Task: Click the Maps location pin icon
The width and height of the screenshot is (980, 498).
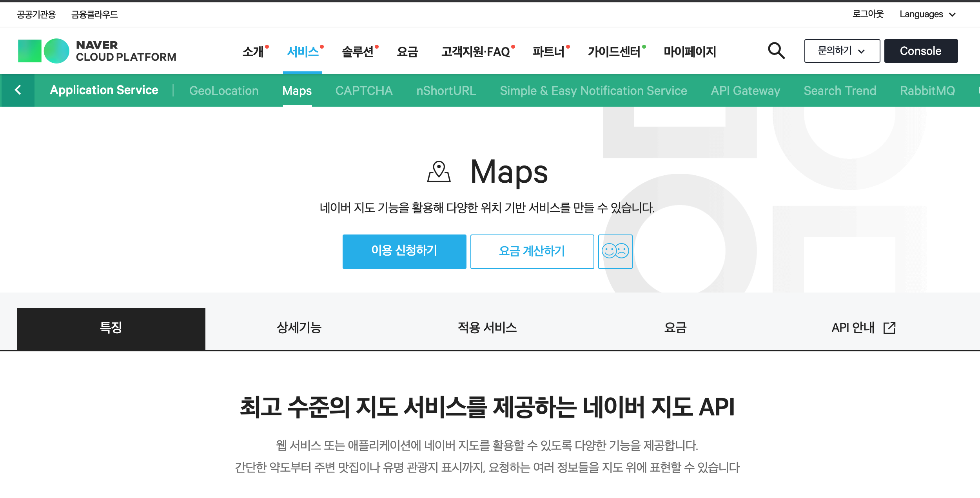Action: point(439,172)
